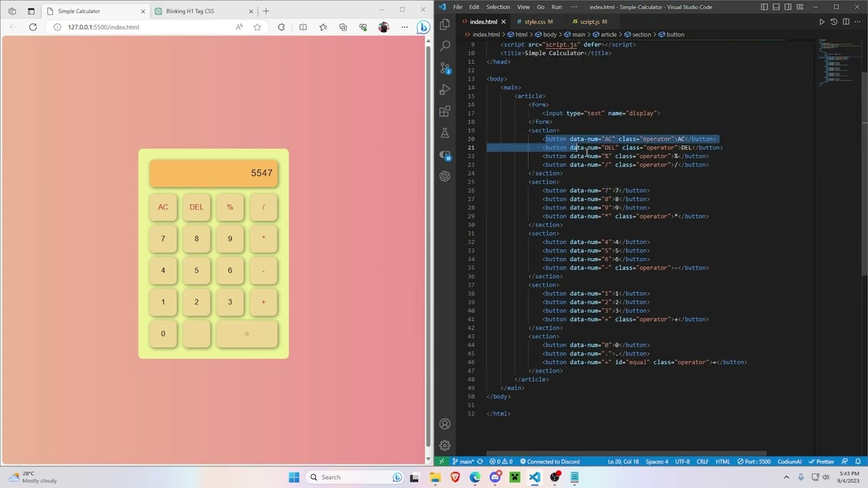
Task: Open the Bing Copilot sidebar button
Action: [423, 27]
